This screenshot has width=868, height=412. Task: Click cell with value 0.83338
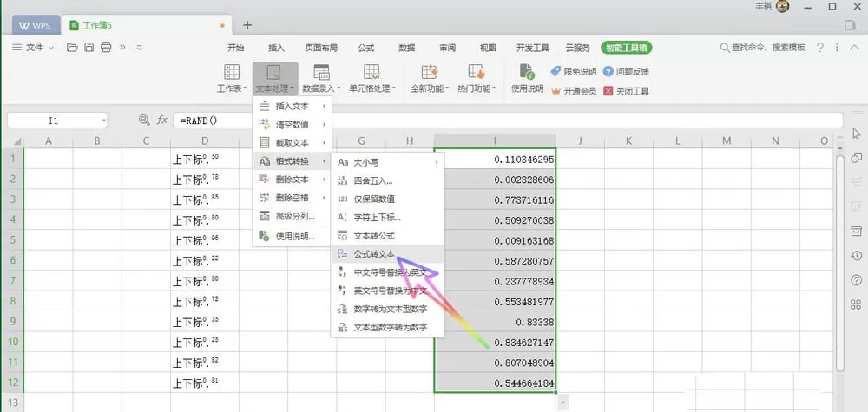(495, 322)
